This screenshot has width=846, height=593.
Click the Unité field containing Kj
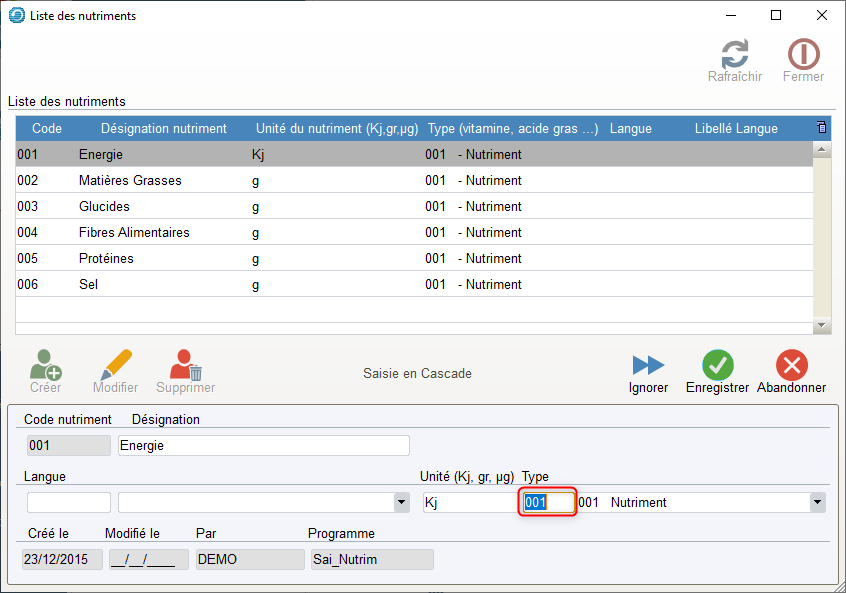470,503
